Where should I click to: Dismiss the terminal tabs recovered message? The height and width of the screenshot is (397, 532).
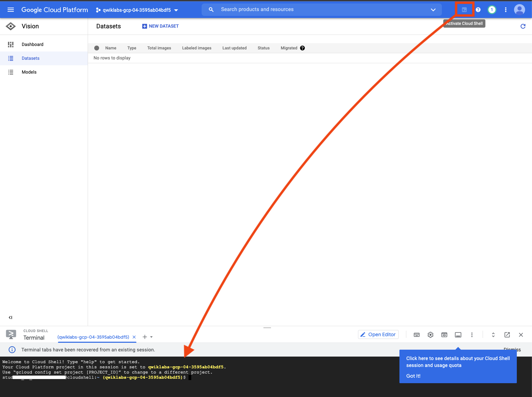coord(512,349)
